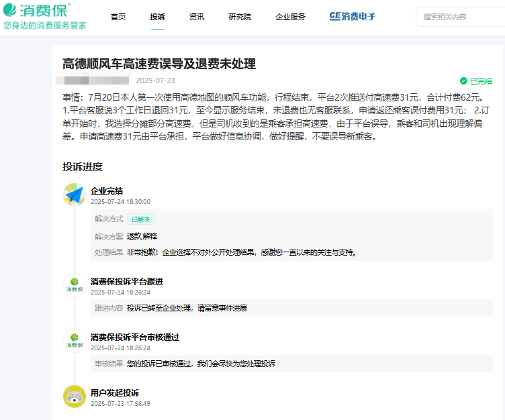Click the 已解决 green tag
This screenshot has width=505, height=420.
pyautogui.click(x=141, y=219)
